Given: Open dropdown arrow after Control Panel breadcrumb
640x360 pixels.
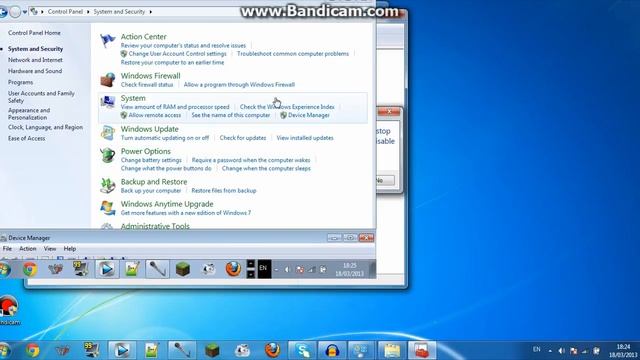Looking at the screenshot, I should [88, 12].
